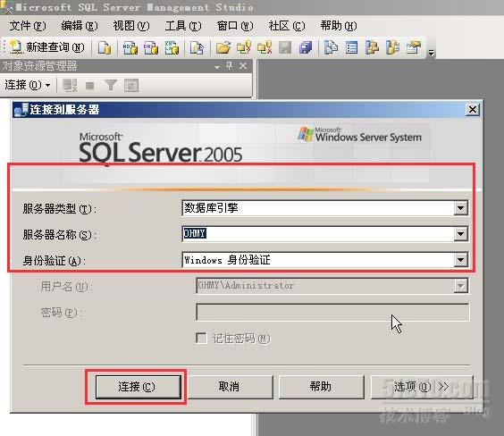Click the 取消 cancel button
504x436 pixels.
coord(230,387)
